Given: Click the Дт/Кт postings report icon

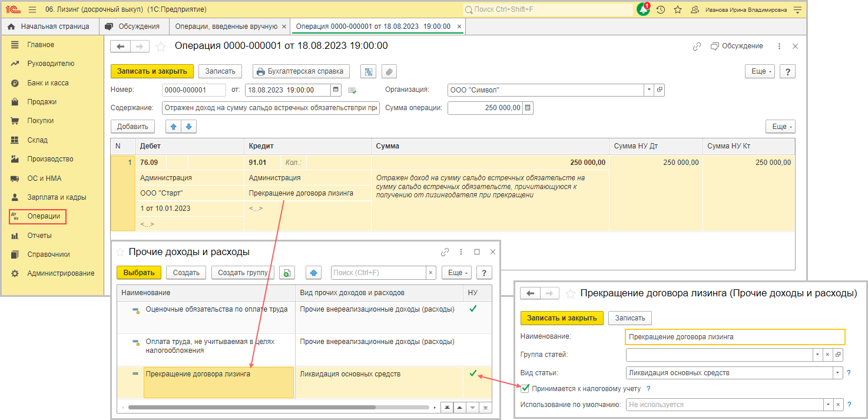Looking at the screenshot, I should click(x=368, y=71).
